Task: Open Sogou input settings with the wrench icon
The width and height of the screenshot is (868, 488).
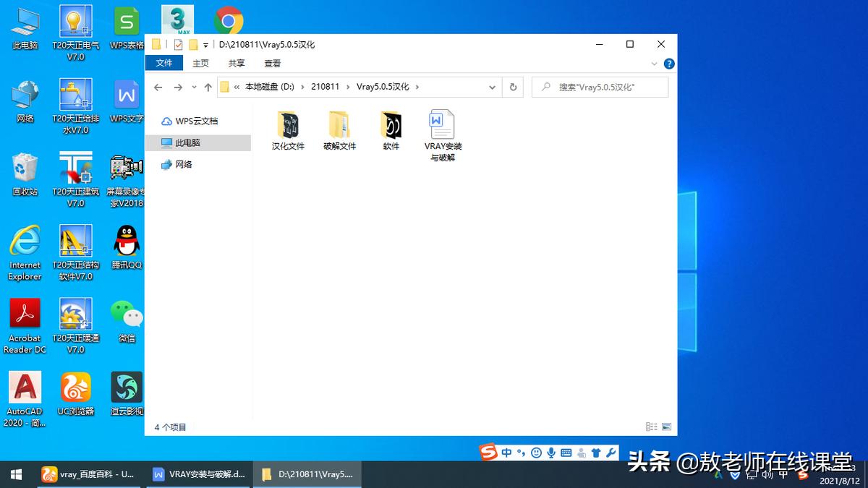Action: pos(612,452)
